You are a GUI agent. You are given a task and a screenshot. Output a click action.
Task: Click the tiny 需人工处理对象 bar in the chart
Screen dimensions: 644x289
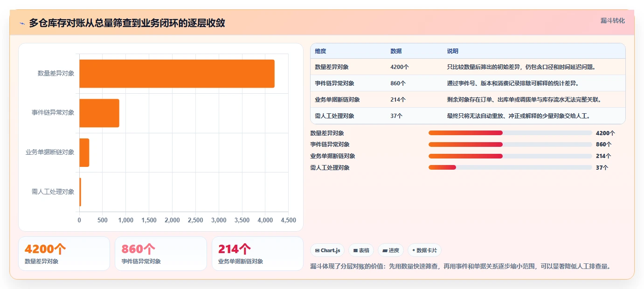coord(80,192)
